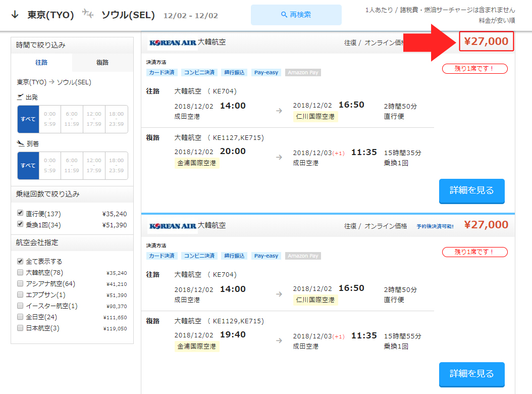This screenshot has height=394, width=532.
Task: Uncheck the 乗換1回(34) checkbox
Action: point(20,224)
